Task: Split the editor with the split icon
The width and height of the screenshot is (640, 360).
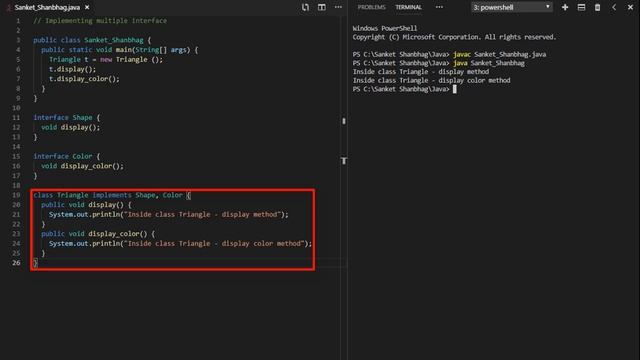Action: [x=322, y=7]
